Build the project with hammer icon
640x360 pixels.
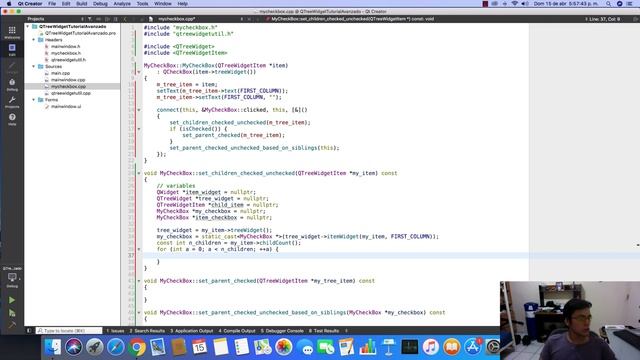click(12, 325)
